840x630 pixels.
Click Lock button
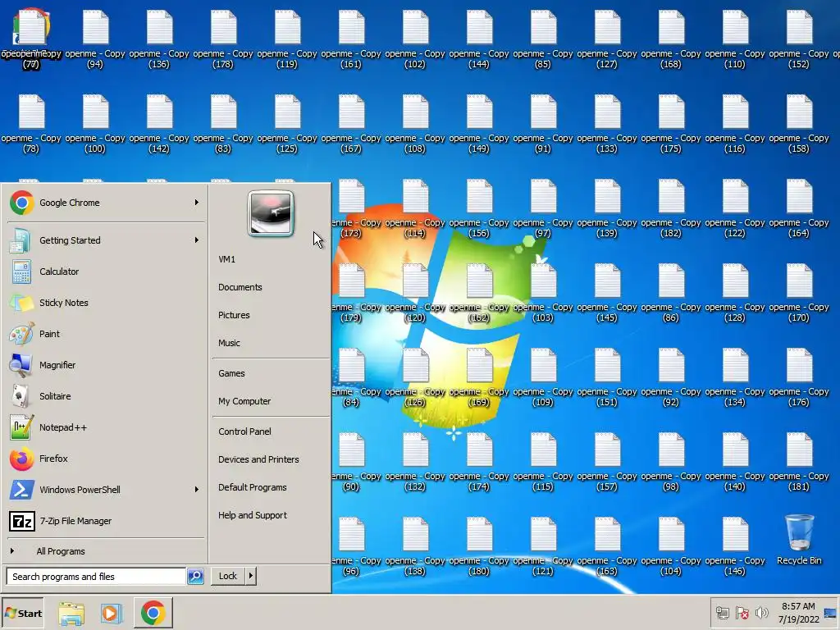point(228,576)
